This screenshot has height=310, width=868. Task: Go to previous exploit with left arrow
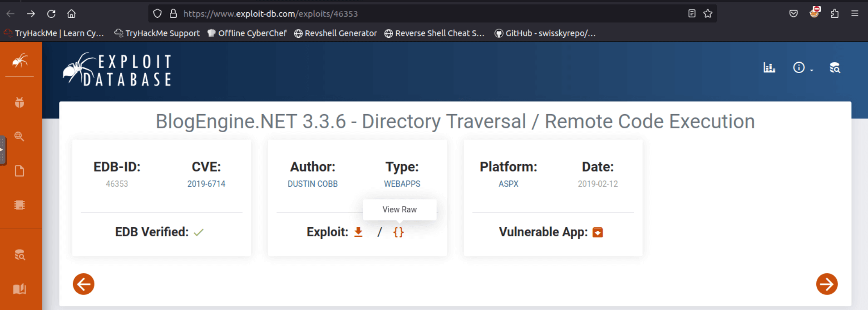coord(84,284)
